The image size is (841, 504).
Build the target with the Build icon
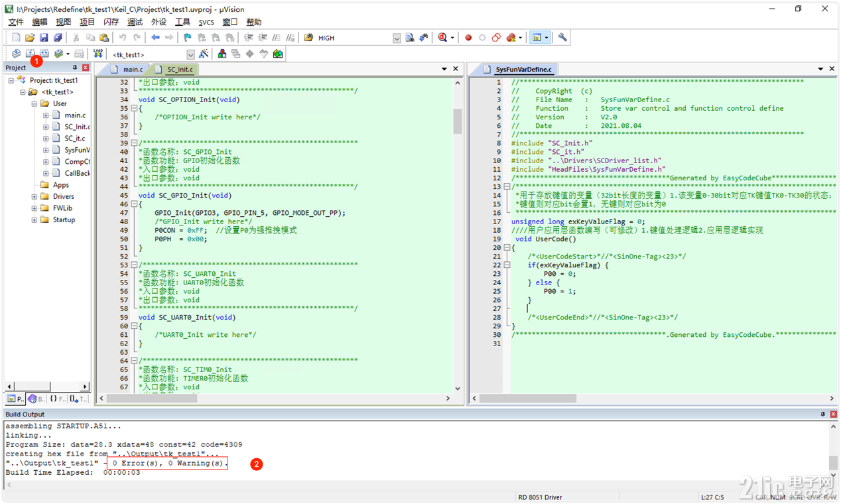(30, 54)
